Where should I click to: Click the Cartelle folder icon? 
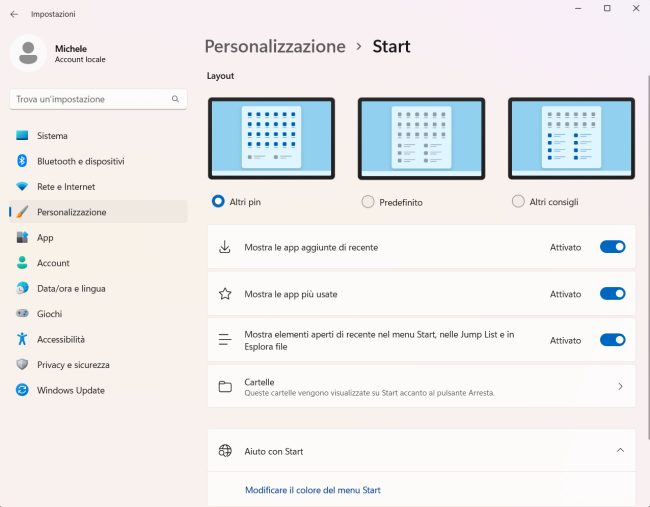tap(225, 386)
